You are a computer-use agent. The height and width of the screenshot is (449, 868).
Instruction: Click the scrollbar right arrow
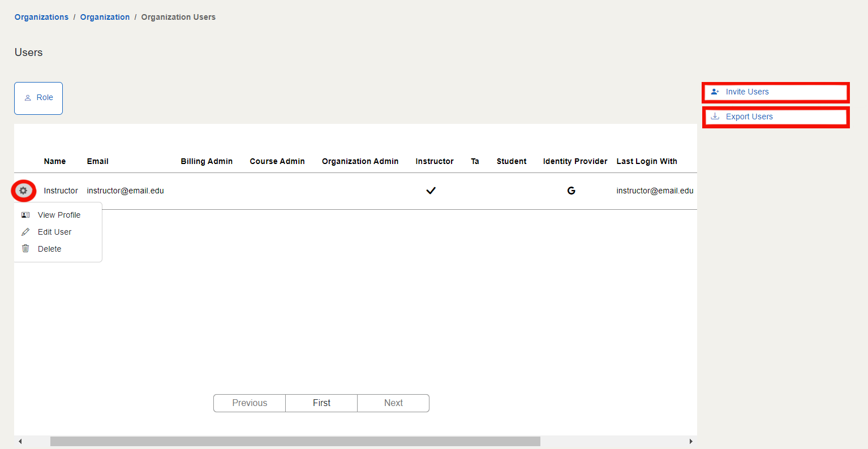tap(691, 441)
